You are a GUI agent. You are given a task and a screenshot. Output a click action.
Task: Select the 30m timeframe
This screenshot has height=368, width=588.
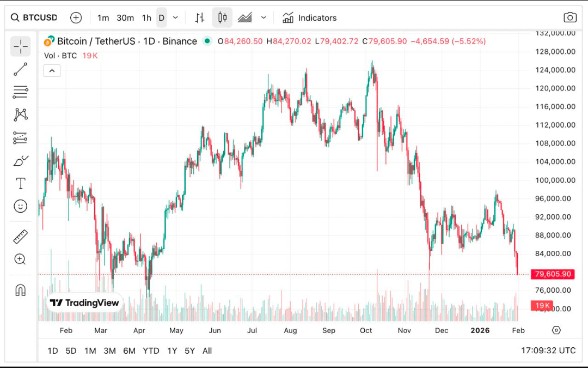(125, 17)
